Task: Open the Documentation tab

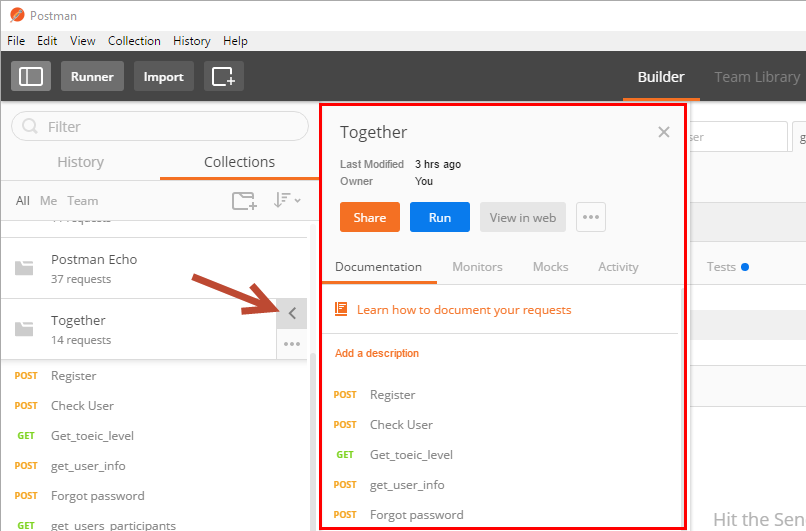Action: (378, 267)
